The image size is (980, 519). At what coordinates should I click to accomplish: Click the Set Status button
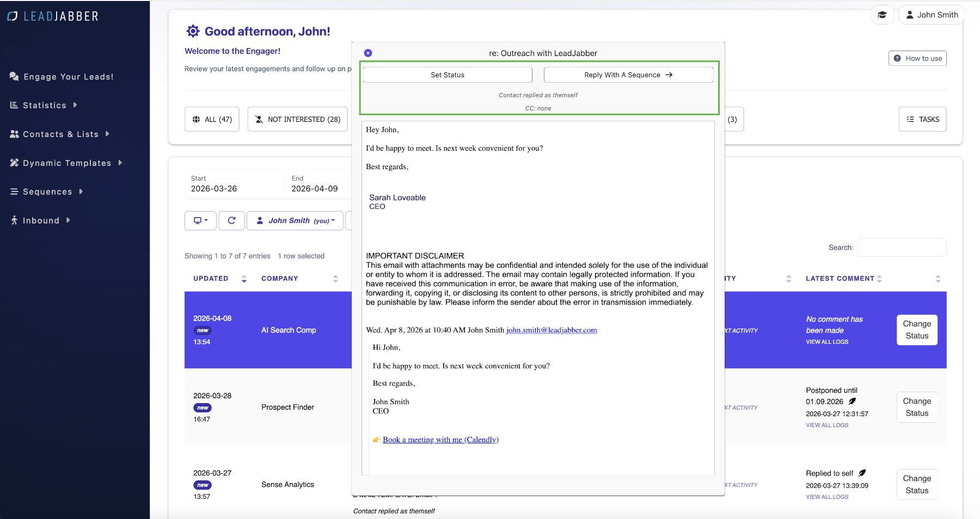tap(448, 75)
